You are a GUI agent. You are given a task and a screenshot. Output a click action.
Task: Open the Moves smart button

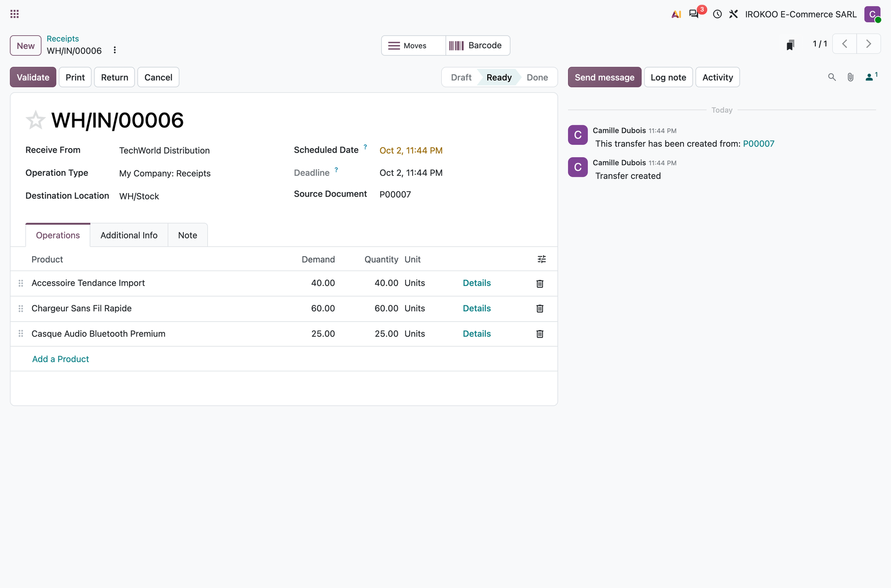[x=413, y=45]
